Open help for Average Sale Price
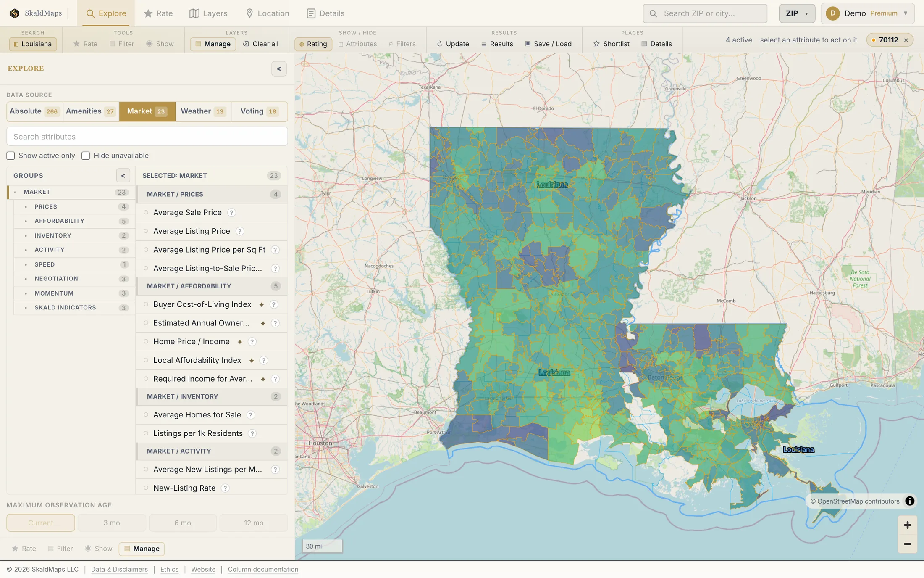 231,213
